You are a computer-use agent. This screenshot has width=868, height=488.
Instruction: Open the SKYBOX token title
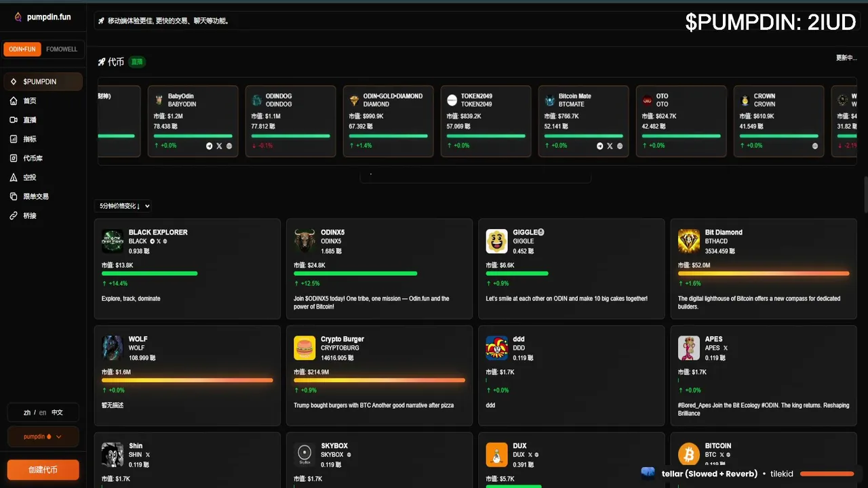pyautogui.click(x=334, y=446)
